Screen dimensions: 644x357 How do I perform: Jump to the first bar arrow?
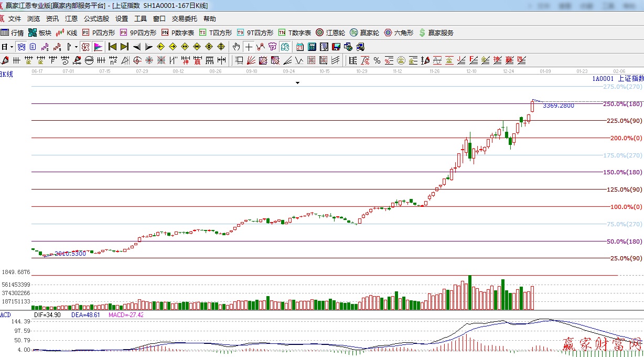click(x=112, y=47)
